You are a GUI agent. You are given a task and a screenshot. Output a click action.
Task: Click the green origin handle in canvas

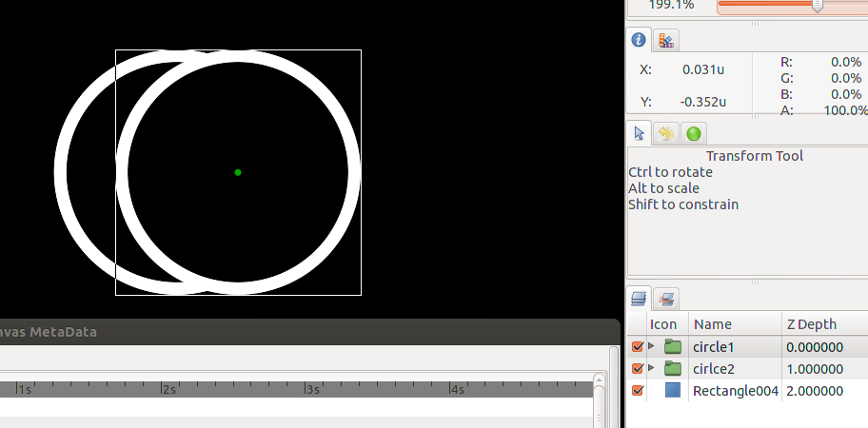[238, 172]
